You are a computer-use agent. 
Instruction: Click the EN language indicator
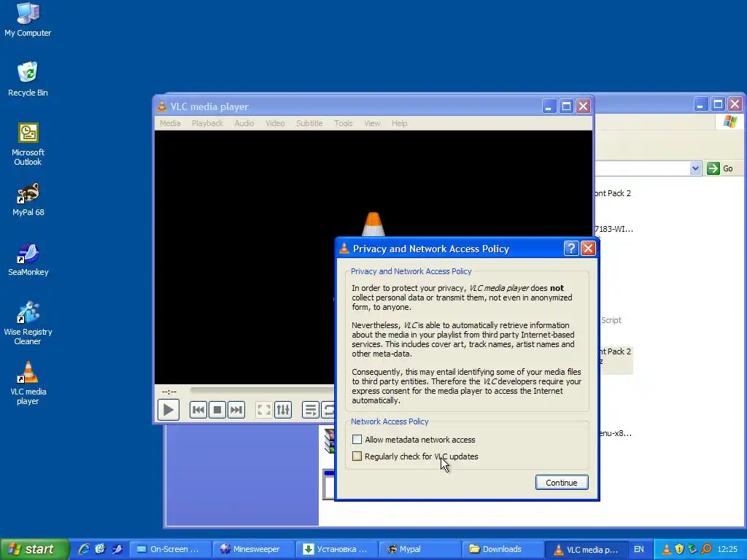638,549
